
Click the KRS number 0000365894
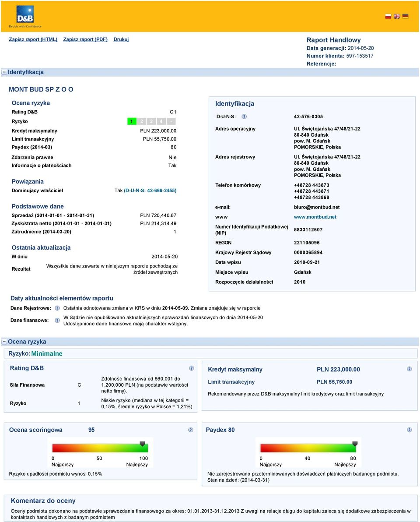point(308,253)
